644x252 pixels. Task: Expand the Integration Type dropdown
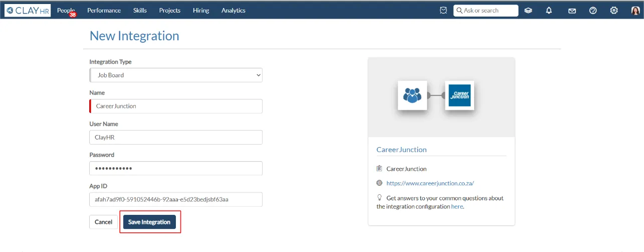176,75
